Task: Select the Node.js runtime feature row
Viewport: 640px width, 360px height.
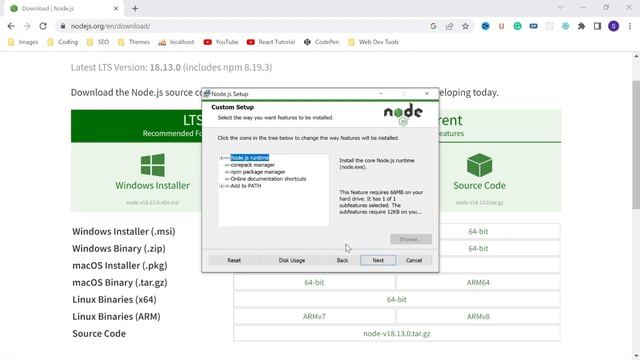Action: tap(250, 158)
